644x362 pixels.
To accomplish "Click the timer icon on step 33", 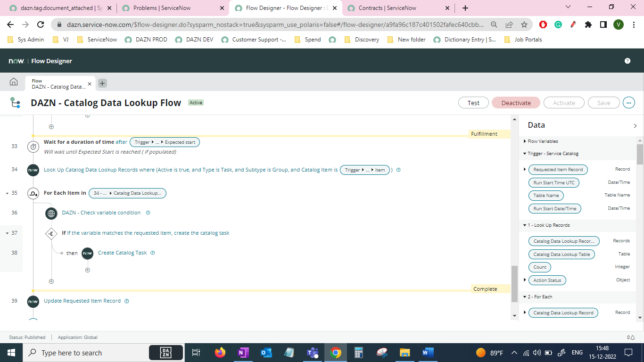I will pyautogui.click(x=33, y=147).
